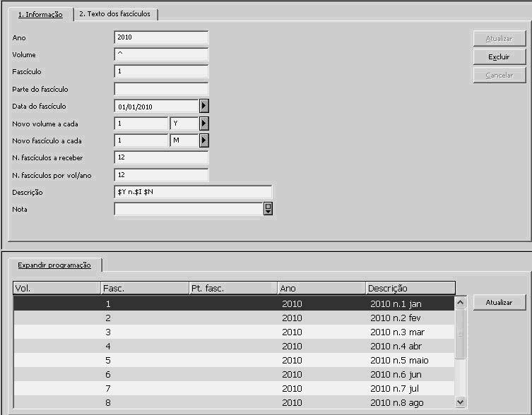Sort by the Ano column header
This screenshot has height=415, width=532.
321,288
